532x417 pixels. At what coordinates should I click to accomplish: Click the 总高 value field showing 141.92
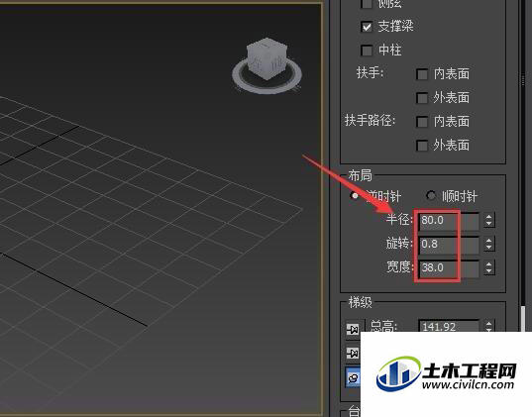pos(449,326)
